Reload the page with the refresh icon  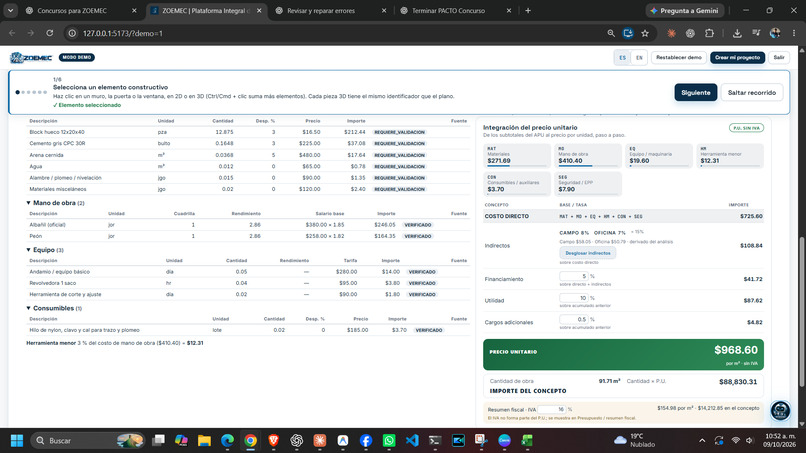49,33
